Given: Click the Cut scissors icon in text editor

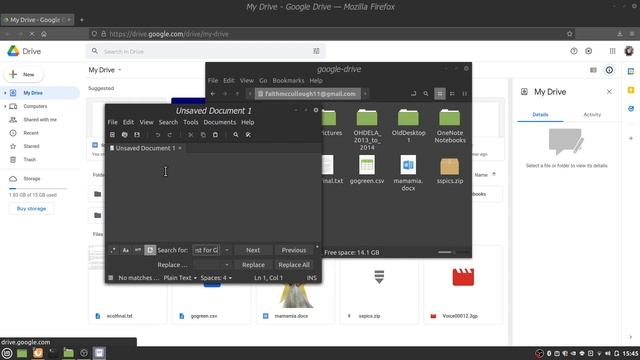Looking at the screenshot, I should click(x=191, y=135).
